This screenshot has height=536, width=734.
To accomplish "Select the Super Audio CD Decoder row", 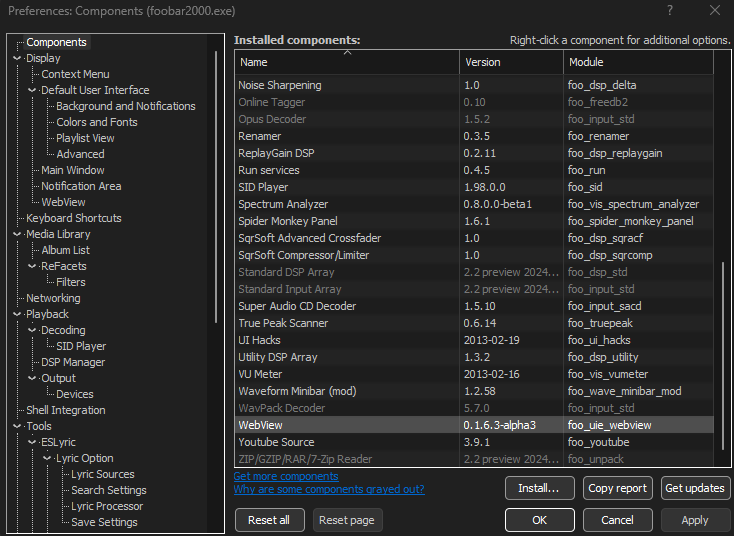I will [474, 306].
